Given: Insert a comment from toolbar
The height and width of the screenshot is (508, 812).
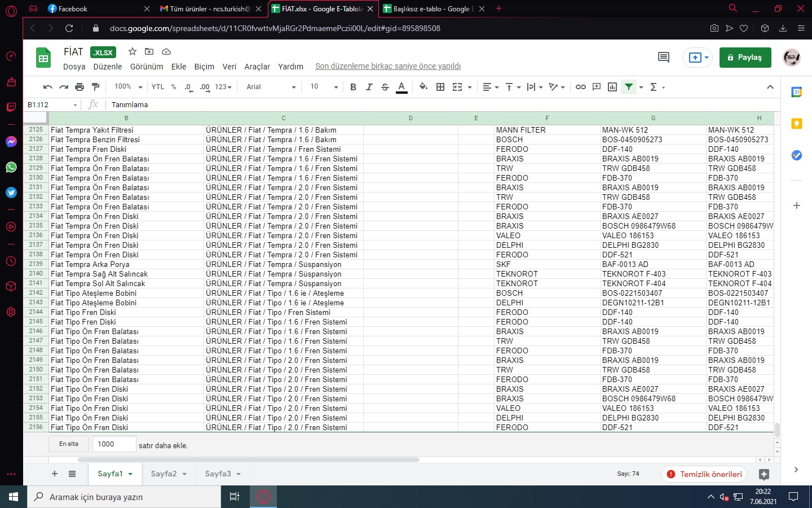Looking at the screenshot, I should tap(597, 87).
